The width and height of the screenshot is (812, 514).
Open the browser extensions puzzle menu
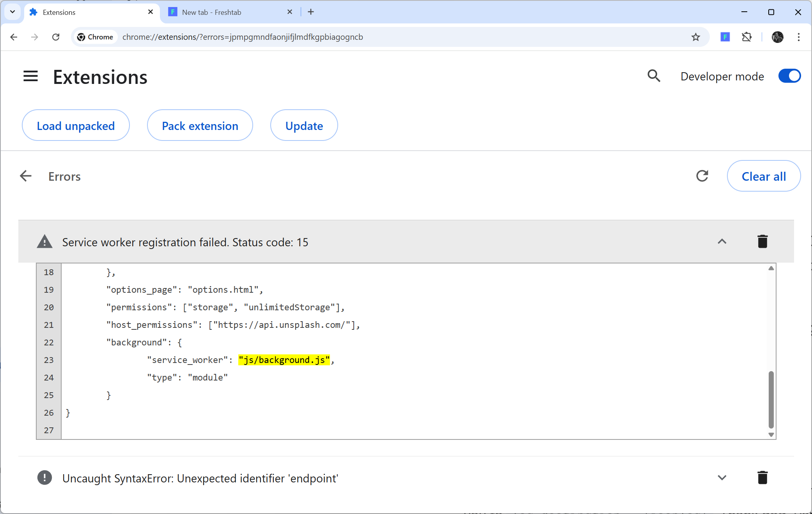747,37
